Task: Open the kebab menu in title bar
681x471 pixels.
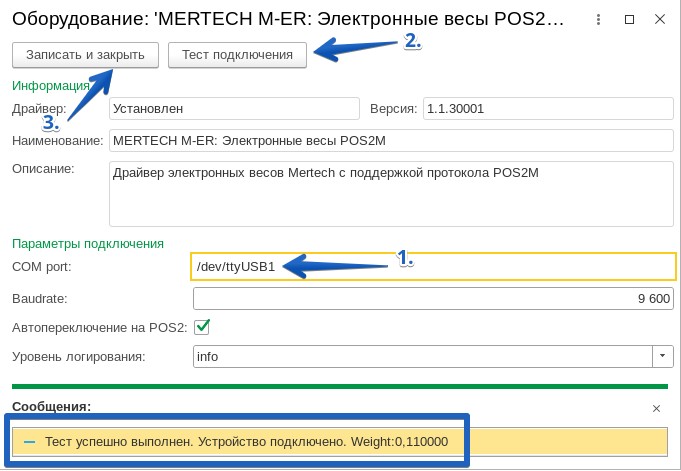Action: coord(598,19)
